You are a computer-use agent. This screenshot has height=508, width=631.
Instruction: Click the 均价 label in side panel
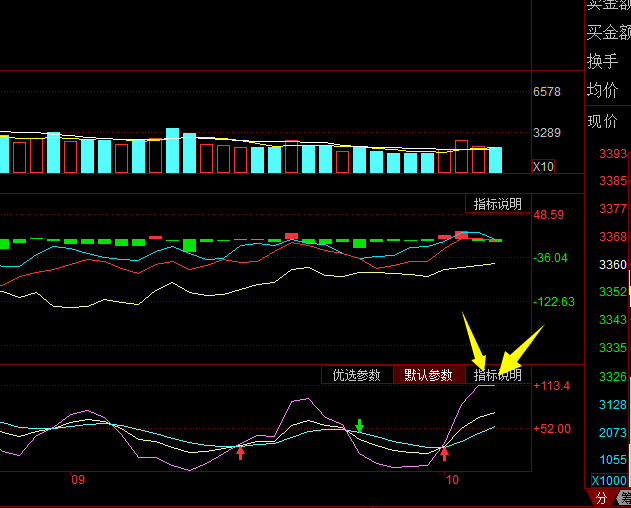[x=603, y=91]
